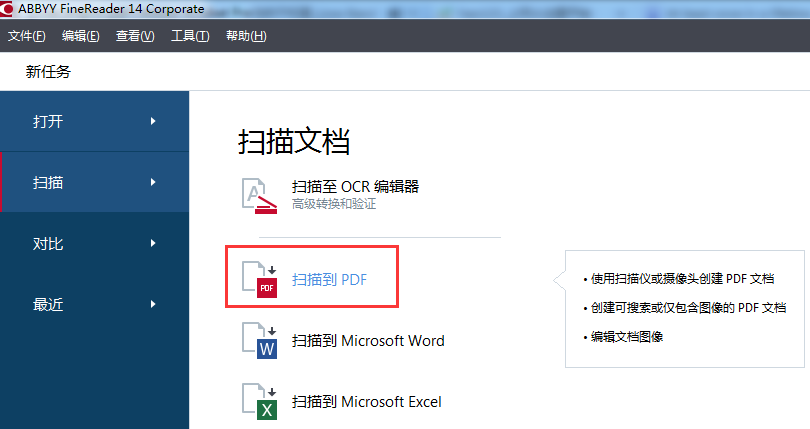Screen dimensions: 810x429
Task: Select the 最近 sidebar tab
Action: pyautogui.click(x=95, y=304)
